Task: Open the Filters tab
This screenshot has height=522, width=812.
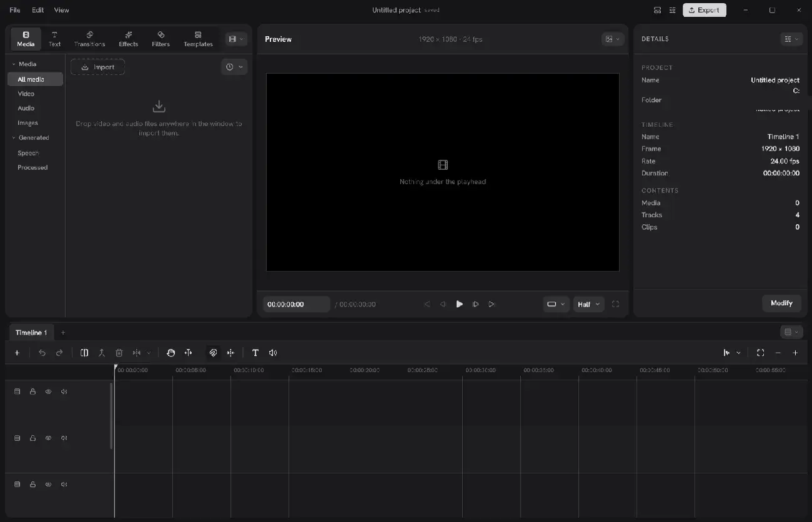Action: coord(161,39)
